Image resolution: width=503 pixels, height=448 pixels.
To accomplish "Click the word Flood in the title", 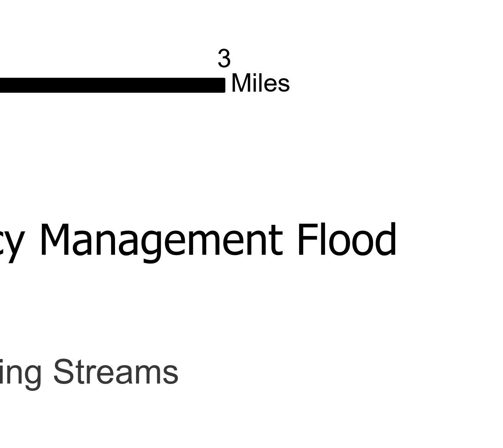I will pyautogui.click(x=347, y=240).
